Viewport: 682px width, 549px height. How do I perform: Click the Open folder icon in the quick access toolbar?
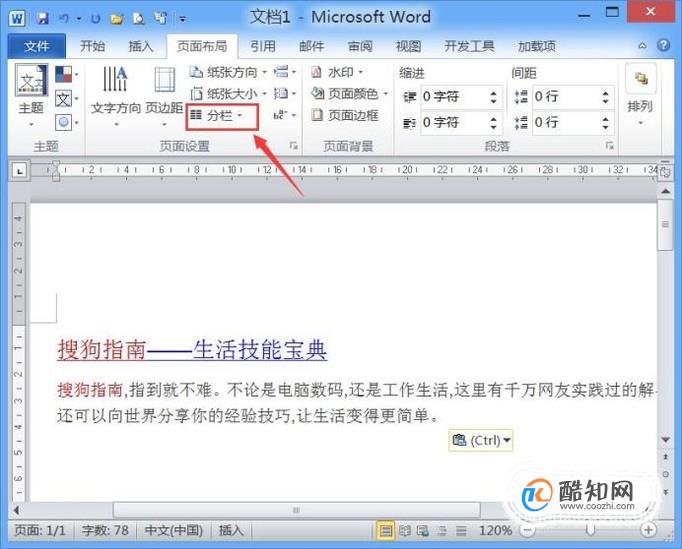point(117,18)
